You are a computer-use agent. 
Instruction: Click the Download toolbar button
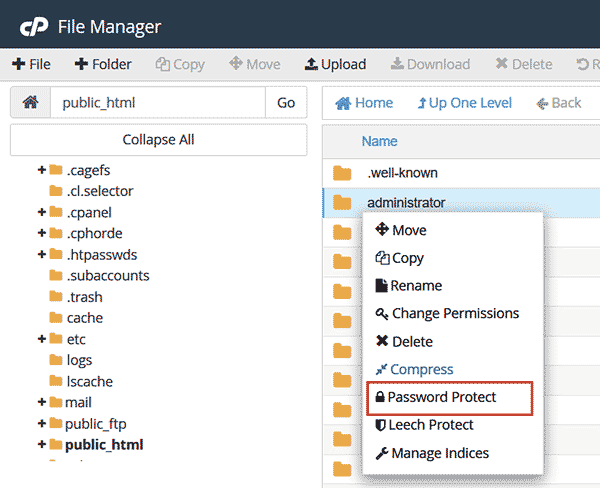(x=430, y=64)
